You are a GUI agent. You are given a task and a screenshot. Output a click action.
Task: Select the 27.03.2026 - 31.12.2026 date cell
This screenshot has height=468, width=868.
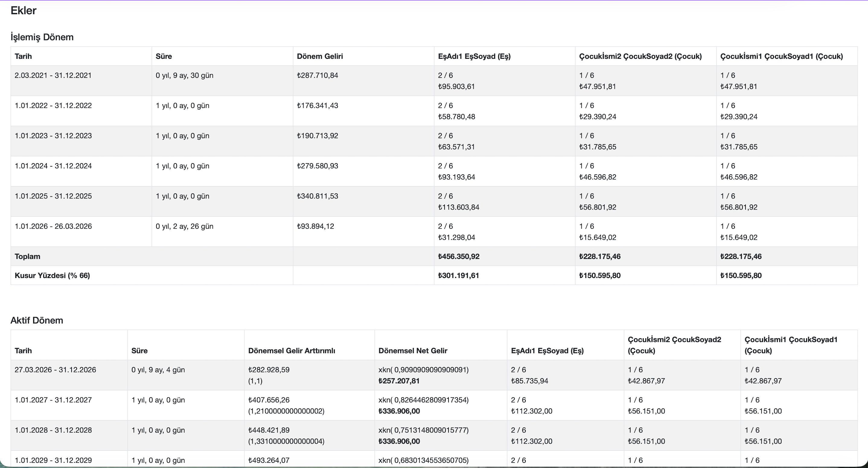click(55, 370)
